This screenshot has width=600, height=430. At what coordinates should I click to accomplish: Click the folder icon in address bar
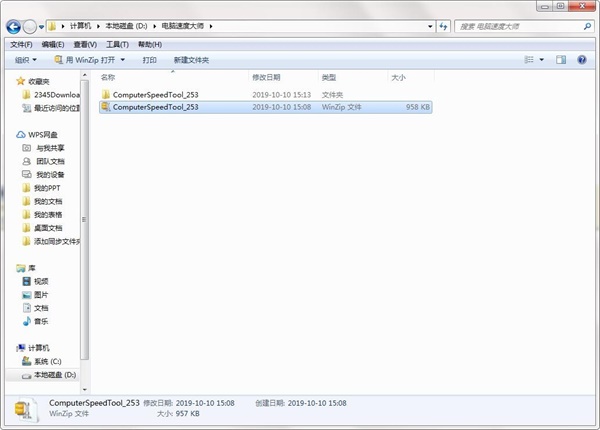[x=52, y=26]
